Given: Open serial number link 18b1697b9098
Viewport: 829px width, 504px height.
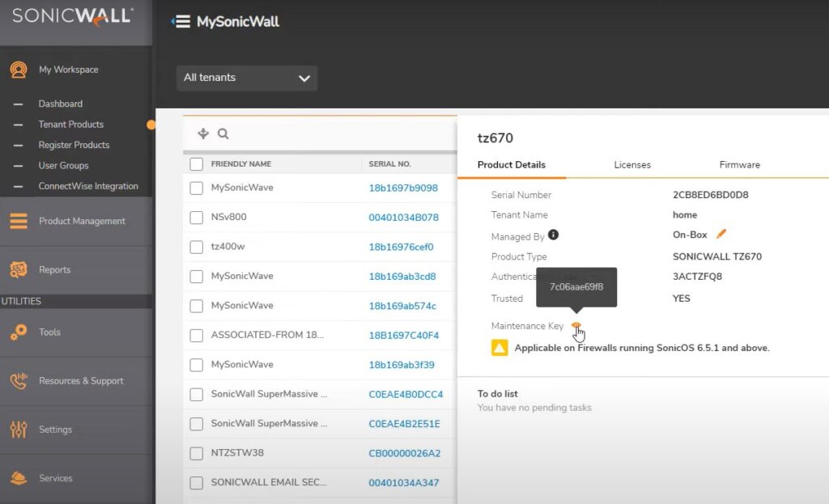Looking at the screenshot, I should [x=403, y=188].
